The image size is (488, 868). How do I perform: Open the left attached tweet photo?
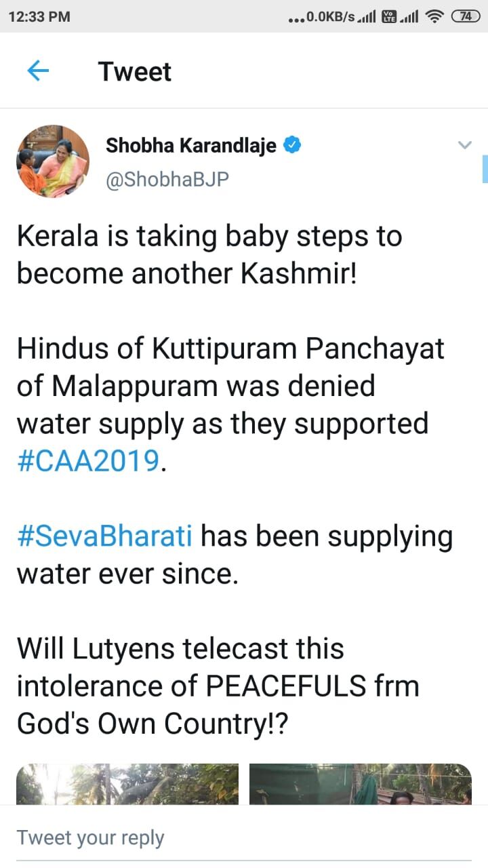click(127, 784)
